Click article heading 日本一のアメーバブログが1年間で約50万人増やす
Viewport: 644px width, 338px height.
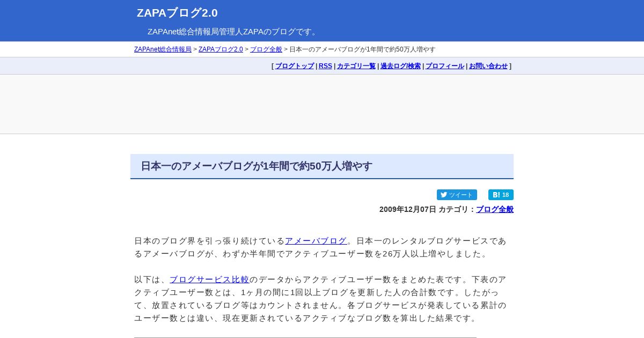pyautogui.click(x=257, y=166)
